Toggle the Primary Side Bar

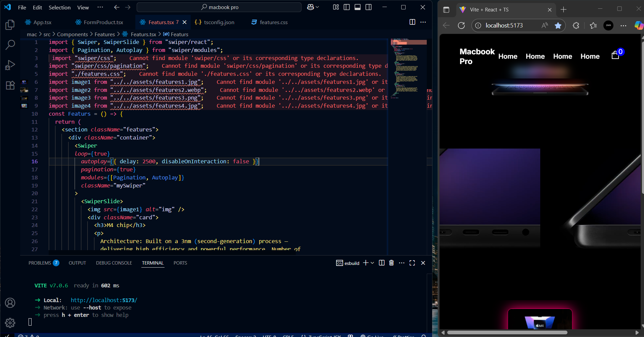point(347,7)
